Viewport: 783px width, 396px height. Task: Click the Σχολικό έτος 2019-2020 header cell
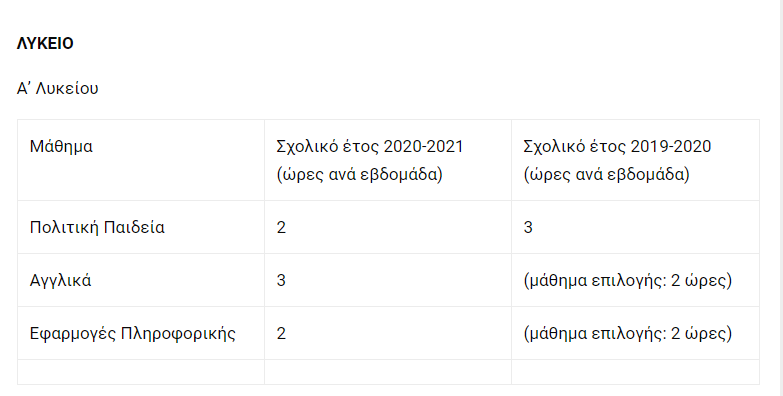(635, 160)
